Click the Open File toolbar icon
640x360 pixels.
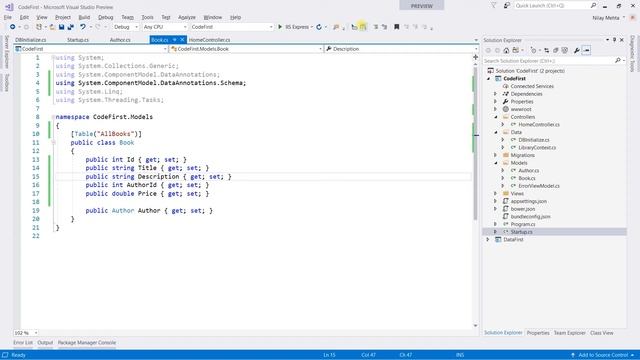click(52, 27)
